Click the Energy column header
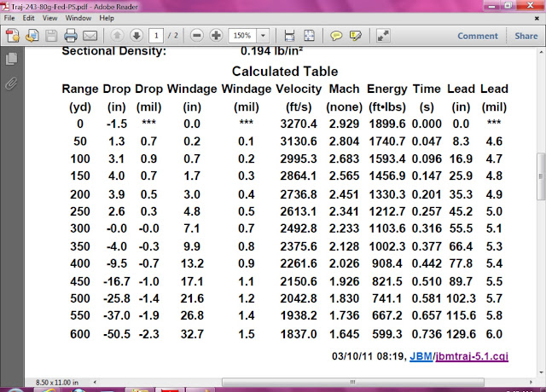 click(x=386, y=89)
